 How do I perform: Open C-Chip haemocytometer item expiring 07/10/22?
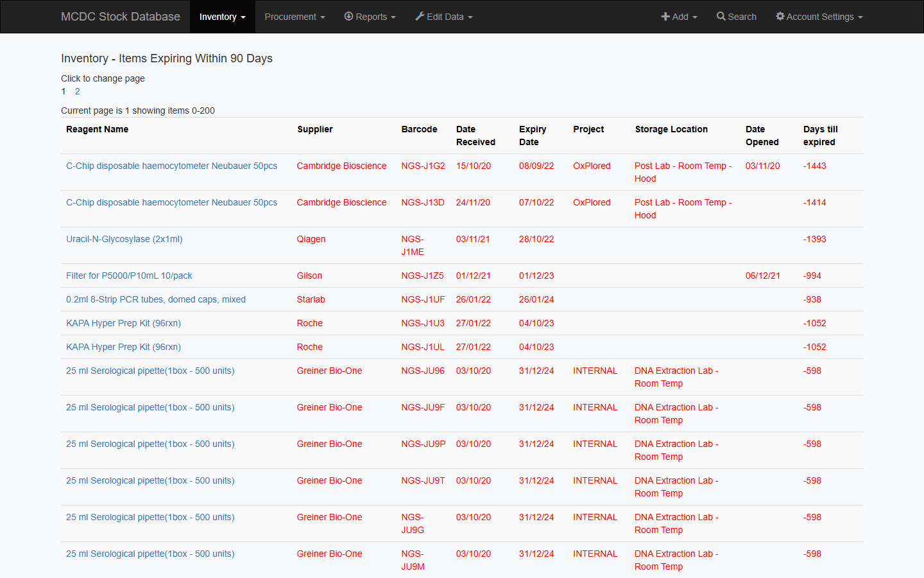[171, 202]
